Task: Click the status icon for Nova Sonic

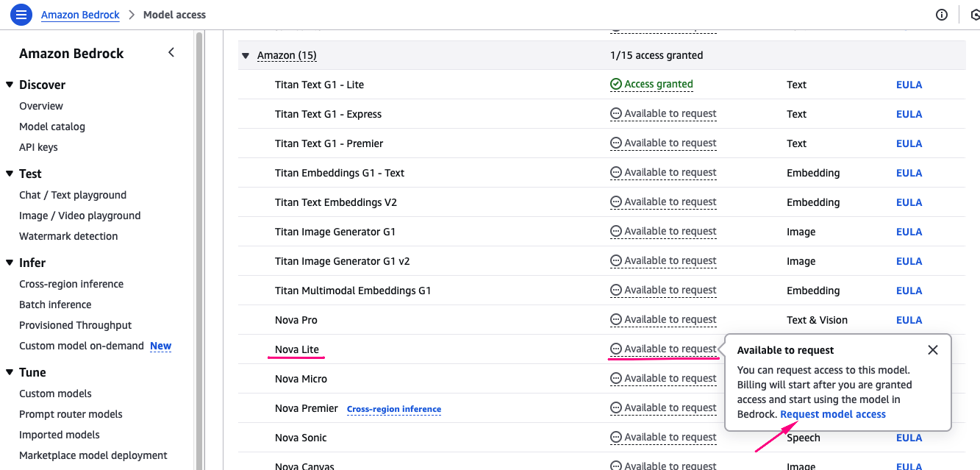Action: (x=616, y=438)
